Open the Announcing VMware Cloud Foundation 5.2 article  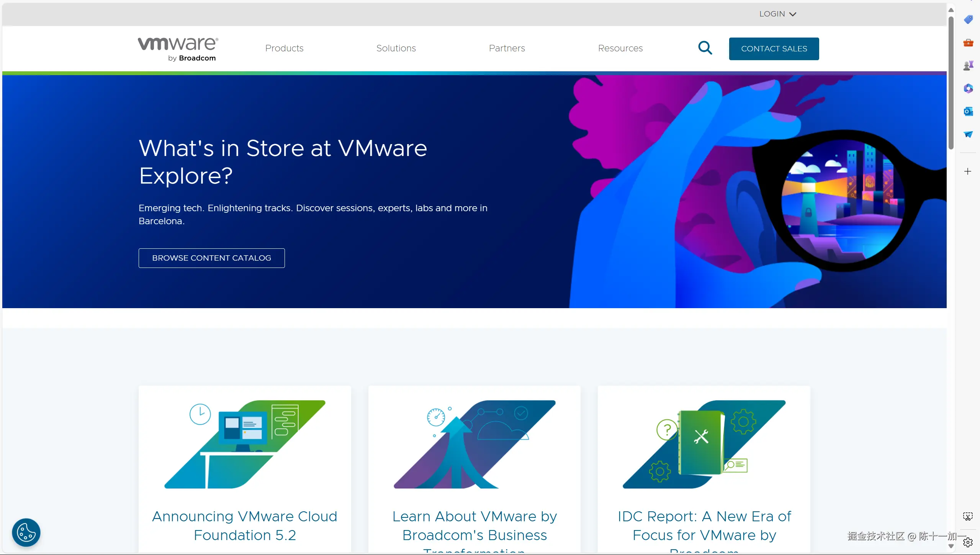pyautogui.click(x=244, y=525)
